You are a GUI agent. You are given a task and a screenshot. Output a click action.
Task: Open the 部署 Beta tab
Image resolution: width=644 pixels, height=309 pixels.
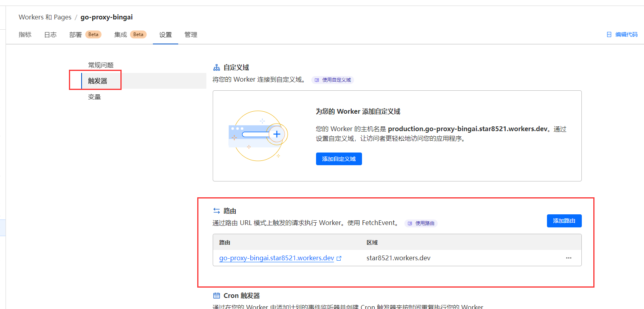point(85,35)
